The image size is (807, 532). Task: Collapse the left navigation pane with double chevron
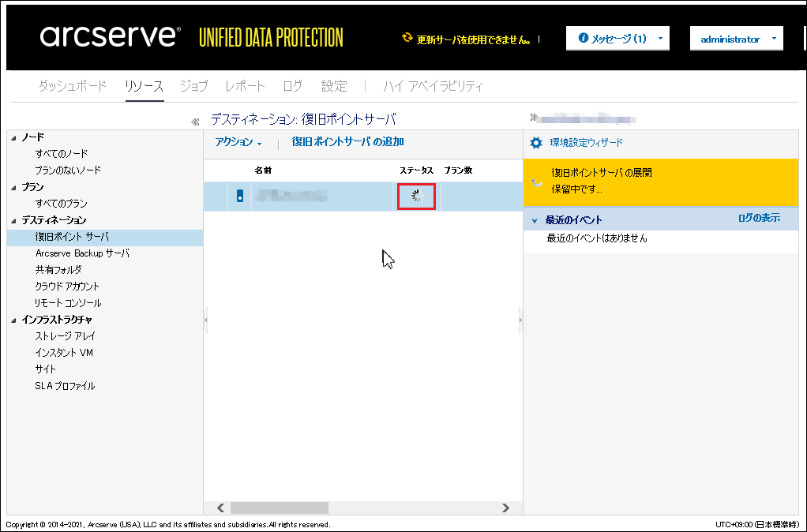pyautogui.click(x=195, y=122)
